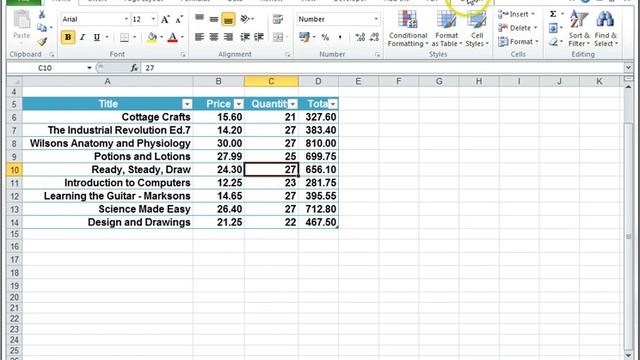Open the Font dialog launcher
The height and width of the screenshot is (360, 640).
[x=182, y=54]
